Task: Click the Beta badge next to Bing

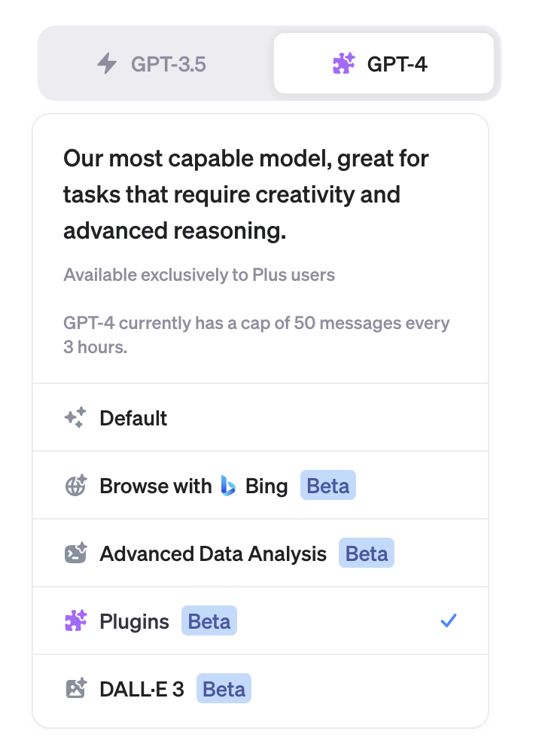Action: [x=327, y=486]
